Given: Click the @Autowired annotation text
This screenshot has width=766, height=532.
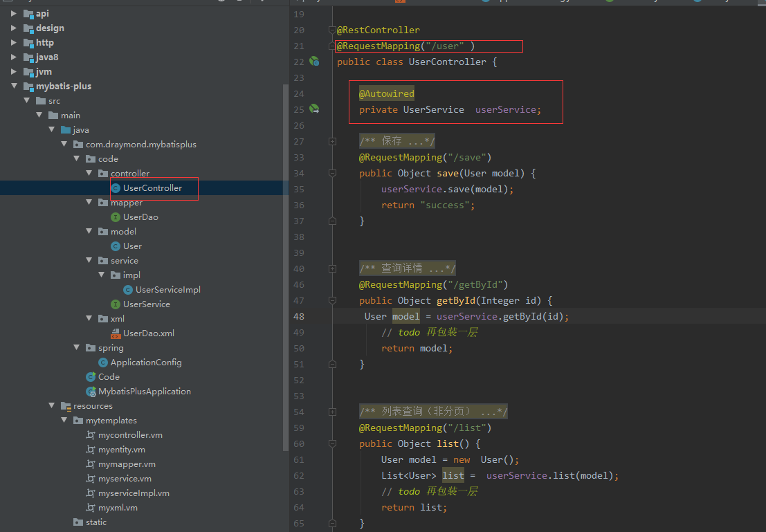Looking at the screenshot, I should point(386,94).
